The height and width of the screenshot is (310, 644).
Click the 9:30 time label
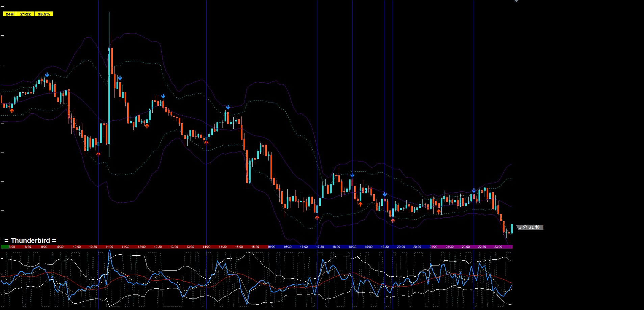[x=60, y=247]
